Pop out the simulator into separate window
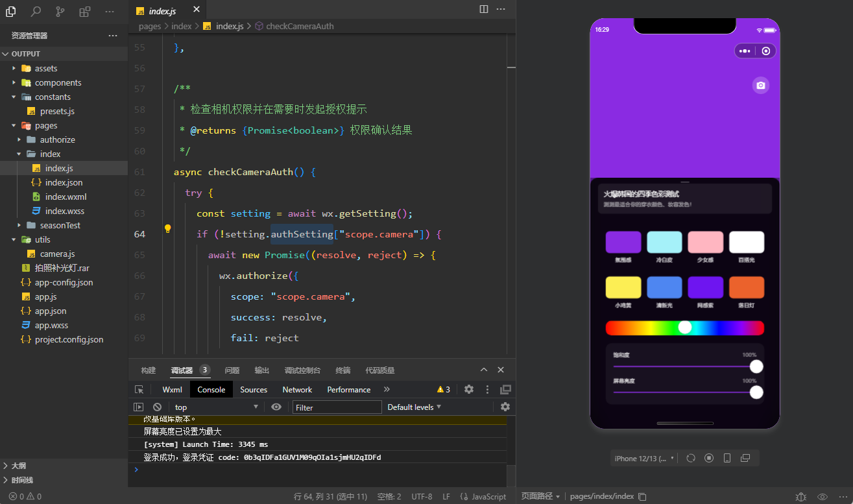Viewport: 853px width, 504px height. point(745,458)
